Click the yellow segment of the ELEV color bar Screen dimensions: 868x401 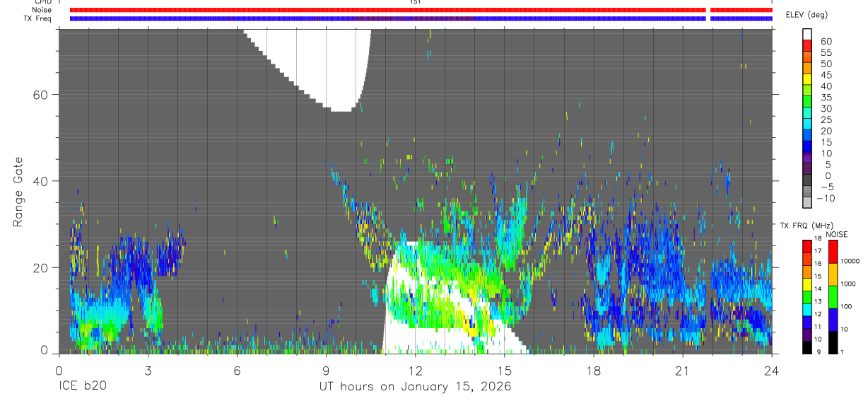[x=808, y=79]
